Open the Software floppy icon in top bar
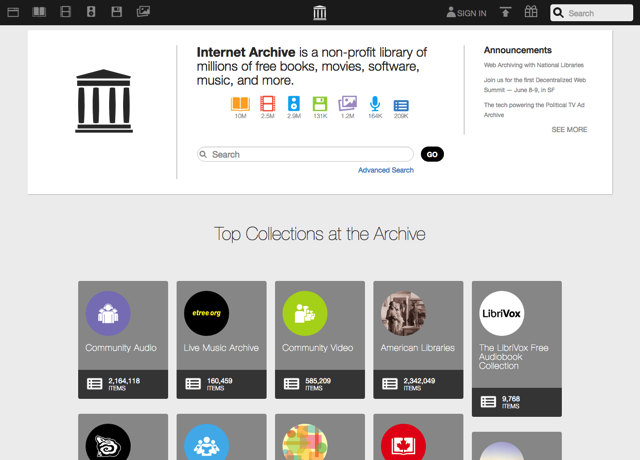Image resolution: width=640 pixels, height=460 pixels. pyautogui.click(x=117, y=12)
